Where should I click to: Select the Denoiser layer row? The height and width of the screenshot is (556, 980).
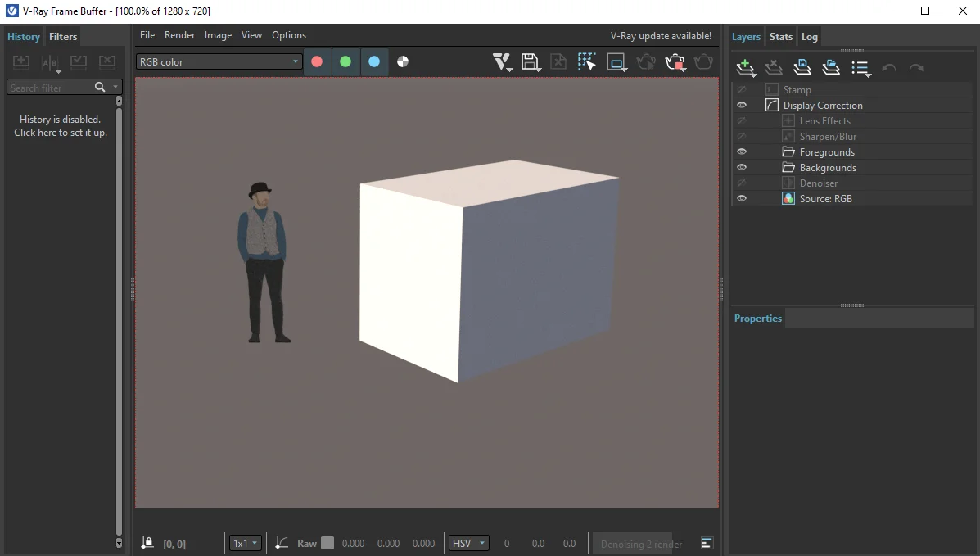click(x=852, y=183)
